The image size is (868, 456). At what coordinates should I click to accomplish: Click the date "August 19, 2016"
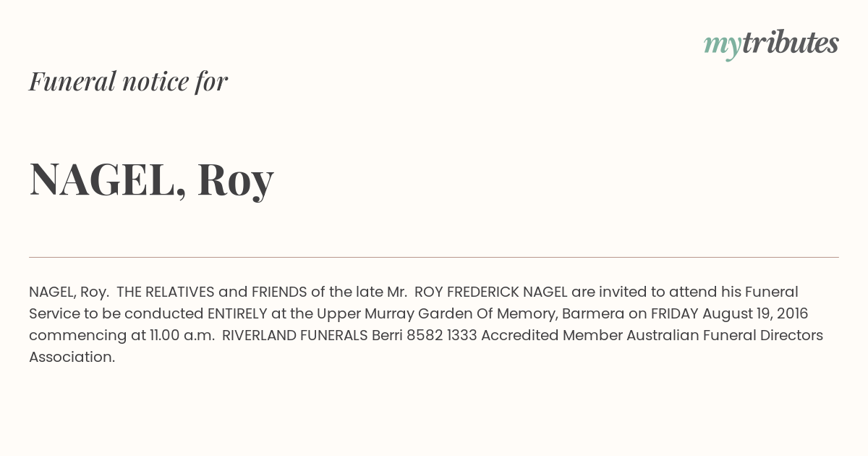coord(755,313)
